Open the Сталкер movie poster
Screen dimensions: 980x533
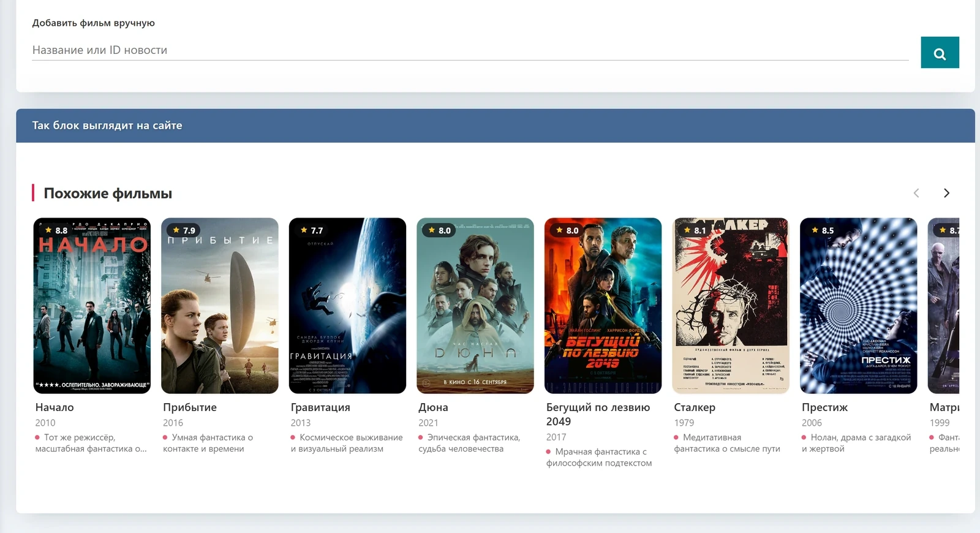(x=731, y=306)
